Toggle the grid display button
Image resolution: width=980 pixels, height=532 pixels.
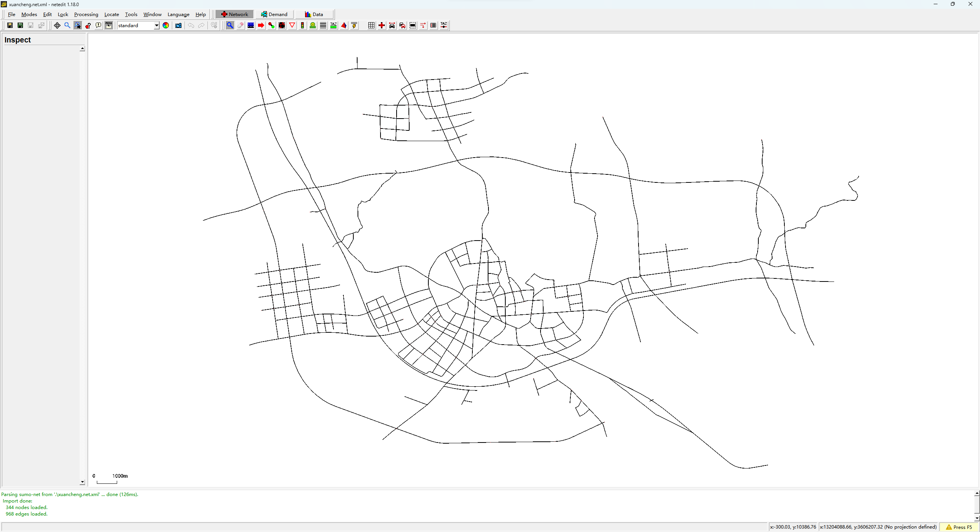tap(371, 26)
